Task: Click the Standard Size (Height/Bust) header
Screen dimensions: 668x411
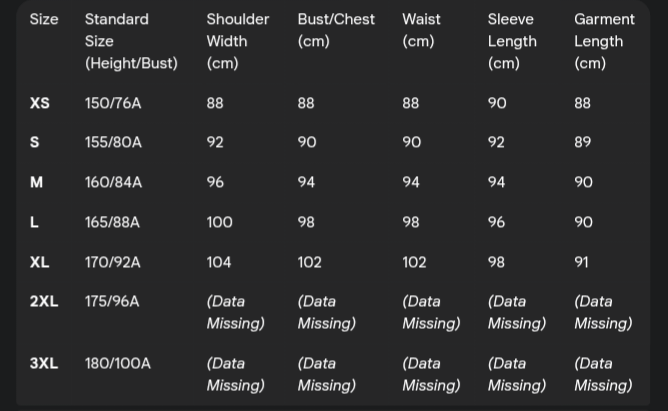Action: pos(130,41)
